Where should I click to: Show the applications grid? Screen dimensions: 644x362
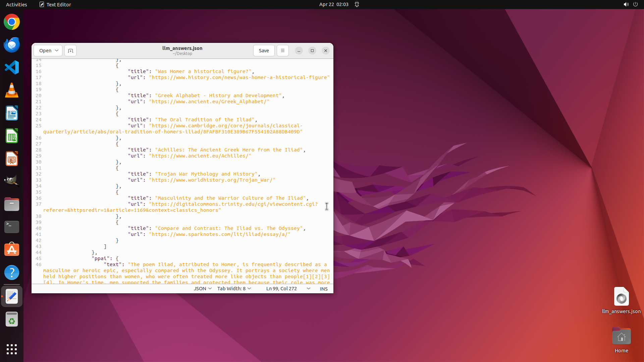point(12,349)
